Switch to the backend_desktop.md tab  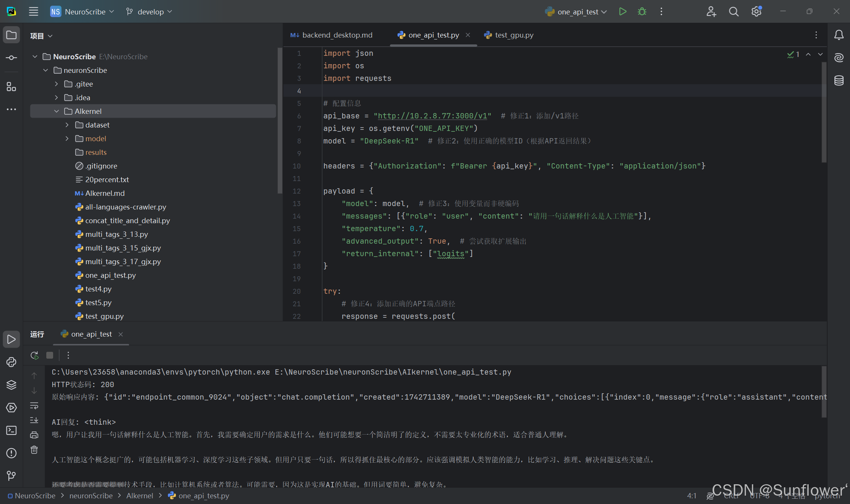pyautogui.click(x=337, y=35)
